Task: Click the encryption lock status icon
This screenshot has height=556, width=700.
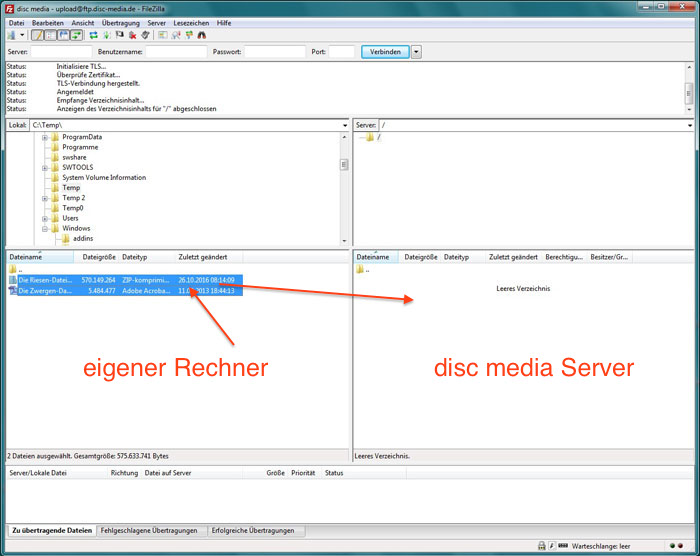Action: pos(542,546)
